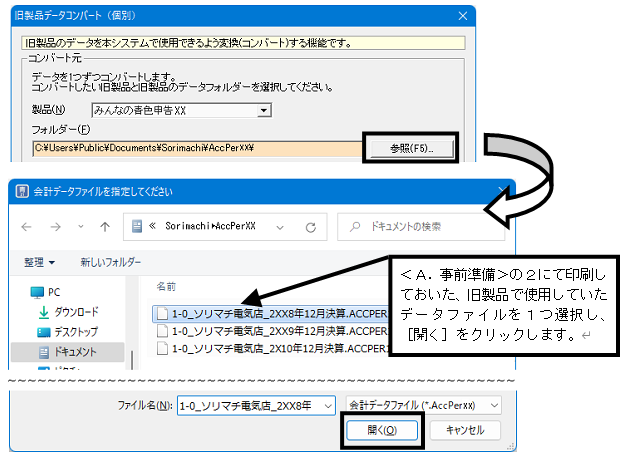Go forward with the right arrow icon
The width and height of the screenshot is (623, 458).
point(56,227)
